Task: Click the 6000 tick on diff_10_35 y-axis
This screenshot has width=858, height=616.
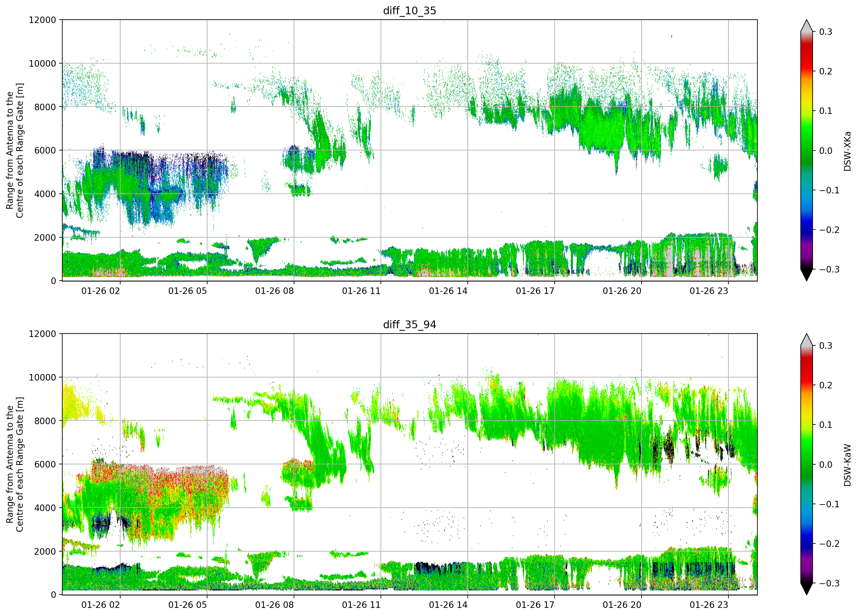Action: pos(45,150)
